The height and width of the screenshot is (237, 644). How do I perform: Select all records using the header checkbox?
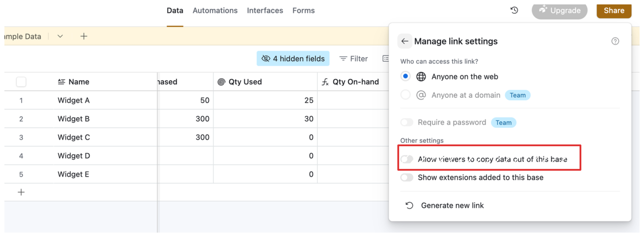pyautogui.click(x=21, y=81)
